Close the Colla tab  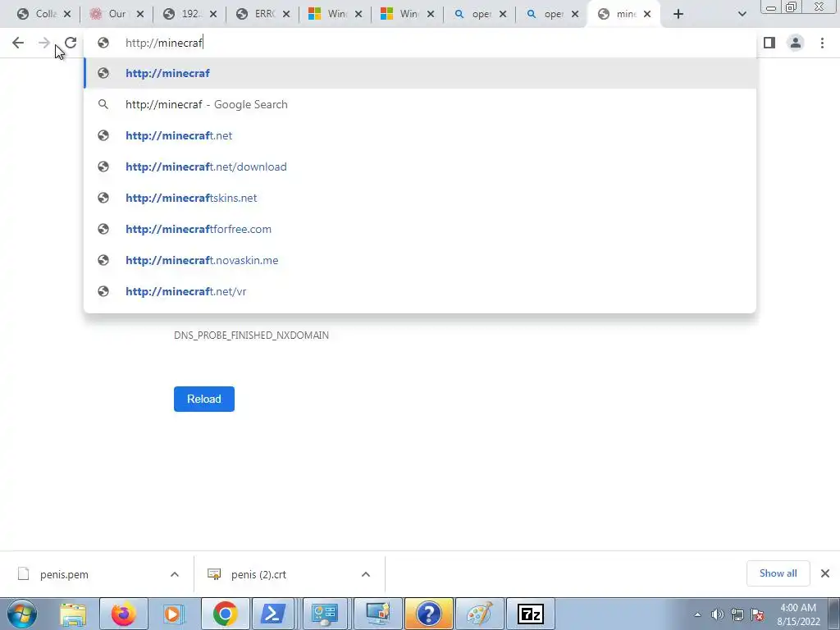(67, 15)
